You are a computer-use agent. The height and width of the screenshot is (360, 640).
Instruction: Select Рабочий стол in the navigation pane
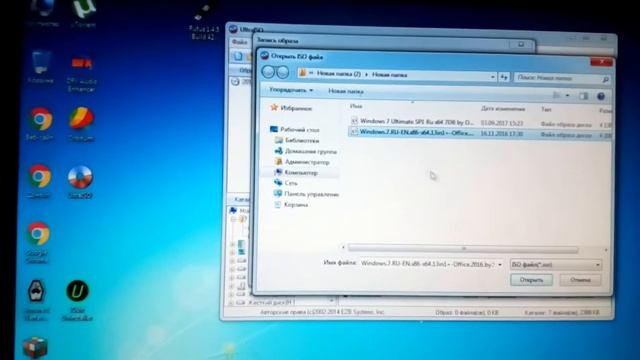coord(295,129)
